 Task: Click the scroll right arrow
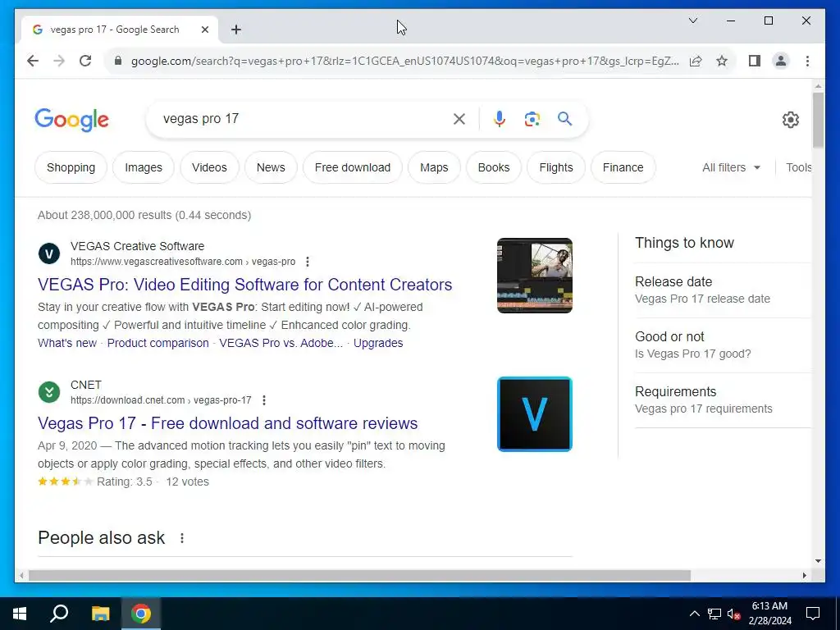pyautogui.click(x=804, y=575)
